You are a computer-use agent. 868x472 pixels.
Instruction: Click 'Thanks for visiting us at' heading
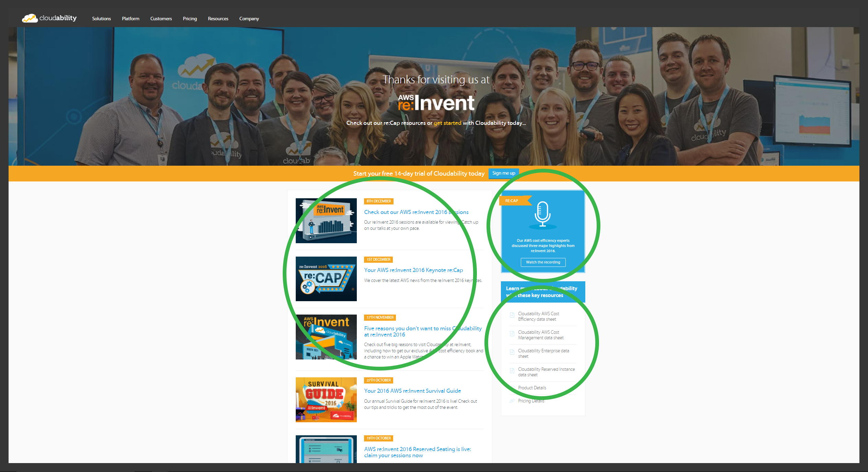tap(436, 80)
